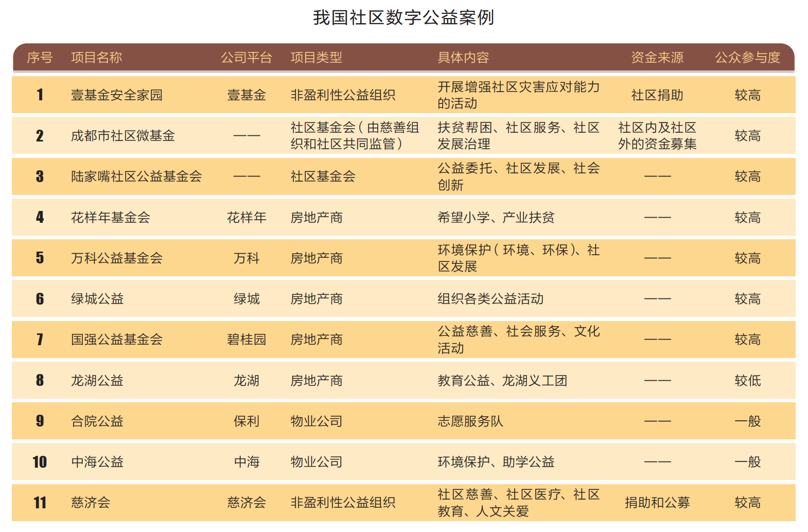The width and height of the screenshot is (808, 532).
Task: Click project name 成都市社区微基金
Action: [123, 136]
